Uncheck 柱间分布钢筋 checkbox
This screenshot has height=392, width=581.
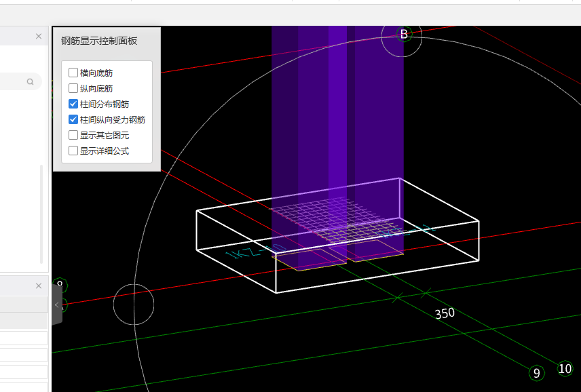coord(73,104)
